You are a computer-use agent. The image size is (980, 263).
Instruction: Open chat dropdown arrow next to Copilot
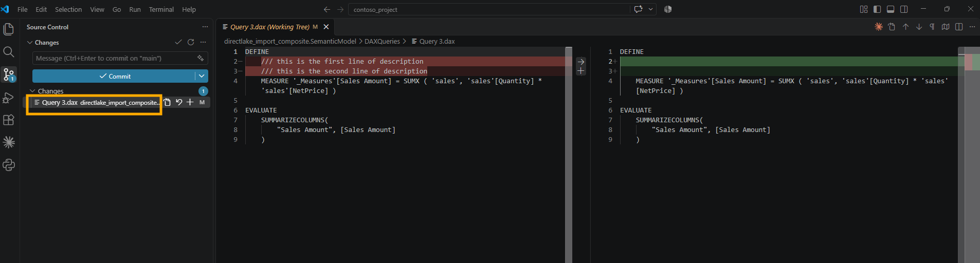(x=651, y=9)
